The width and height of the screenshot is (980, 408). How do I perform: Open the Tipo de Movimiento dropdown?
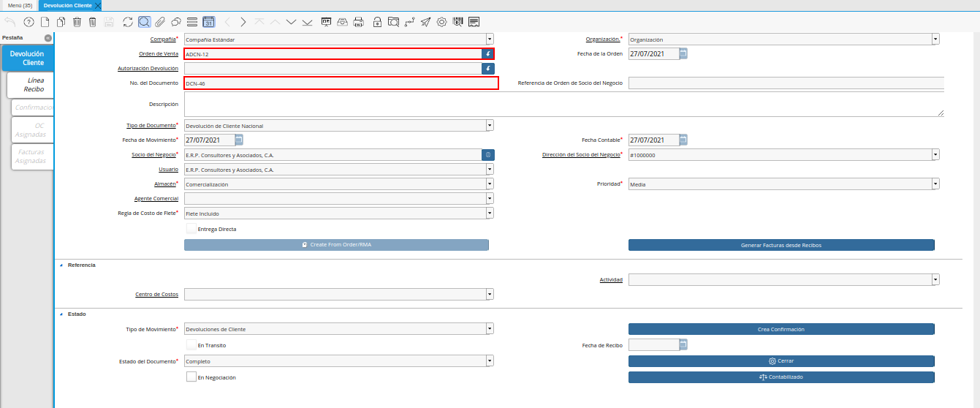(x=490, y=329)
